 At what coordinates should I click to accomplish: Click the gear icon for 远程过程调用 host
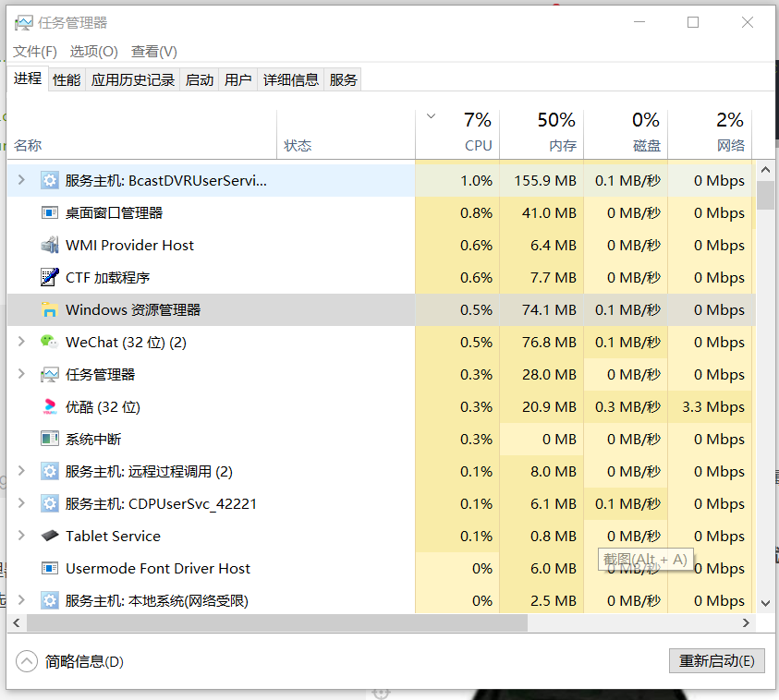tap(49, 471)
